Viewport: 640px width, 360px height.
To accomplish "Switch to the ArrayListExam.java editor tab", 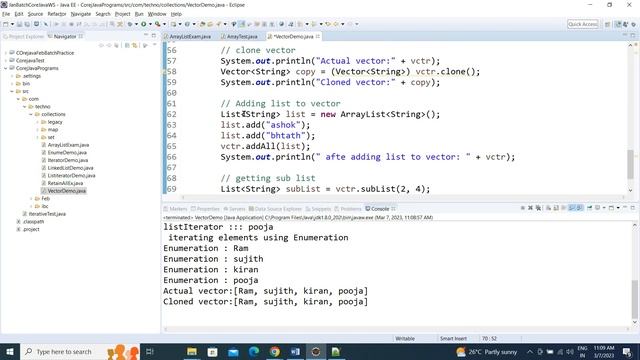I will 190,36.
